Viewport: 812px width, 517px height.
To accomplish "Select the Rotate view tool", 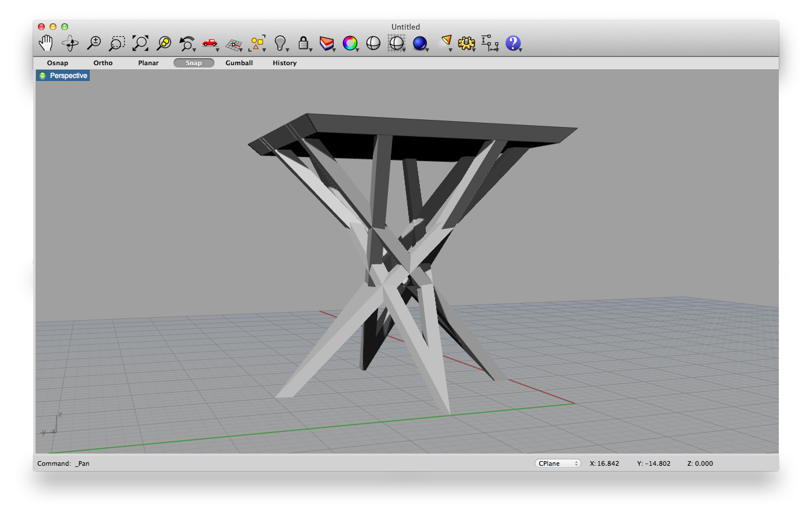I will tap(69, 43).
